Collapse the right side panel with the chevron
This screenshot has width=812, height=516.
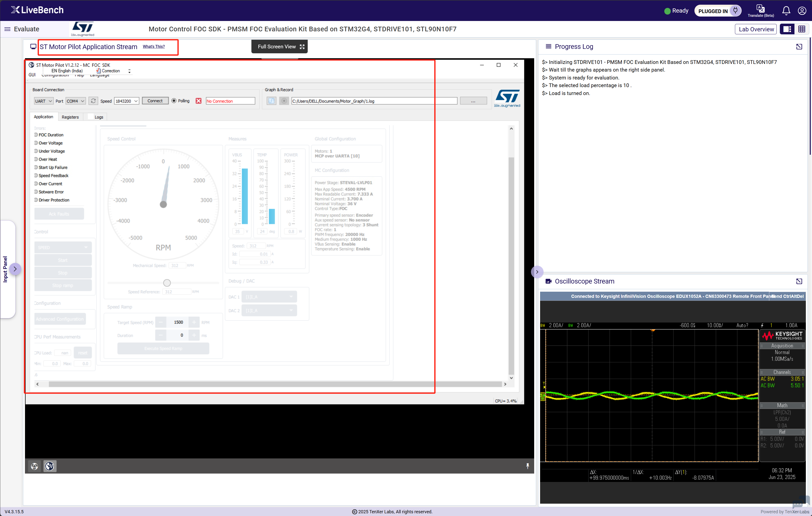coord(537,272)
